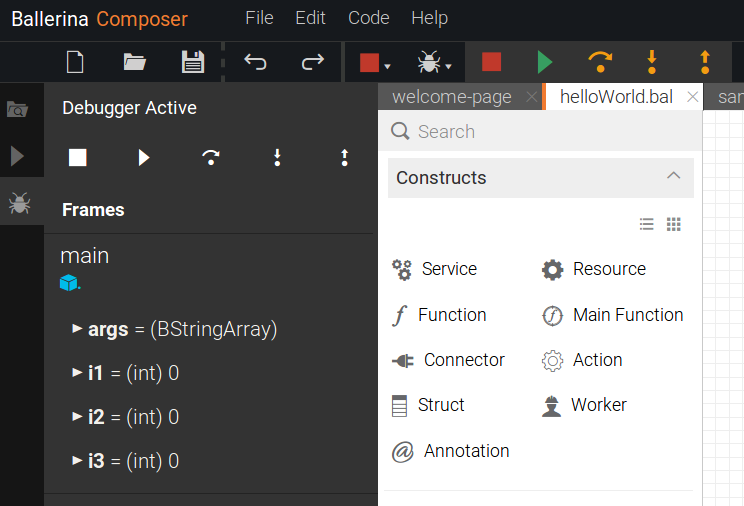Open the run sidebar panel with the triangle icon
Screen dimensions: 744x506
point(18,156)
